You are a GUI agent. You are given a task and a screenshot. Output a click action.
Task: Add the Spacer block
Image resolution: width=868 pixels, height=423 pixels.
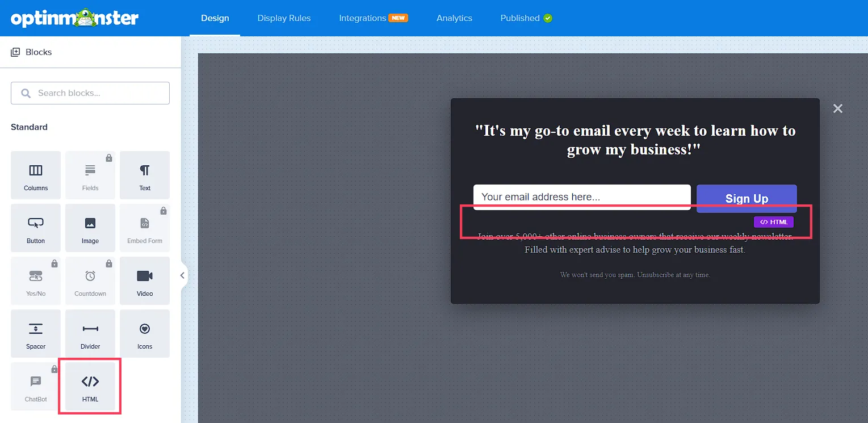tap(36, 333)
